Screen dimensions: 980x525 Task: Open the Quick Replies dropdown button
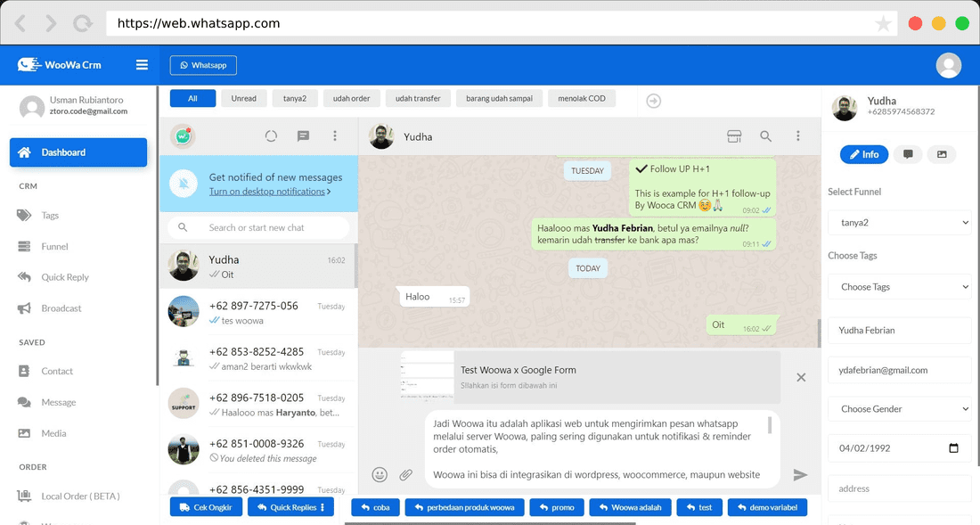[x=290, y=507]
